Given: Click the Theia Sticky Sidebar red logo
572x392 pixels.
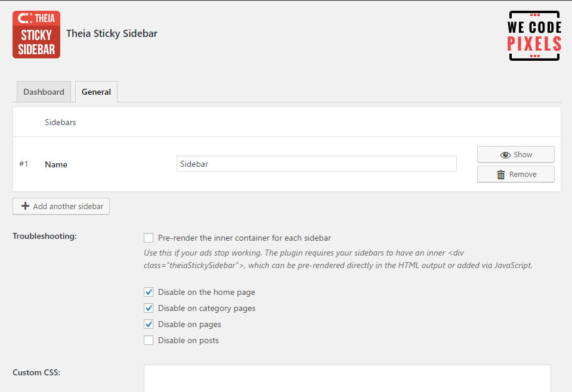Looking at the screenshot, I should pos(36,35).
